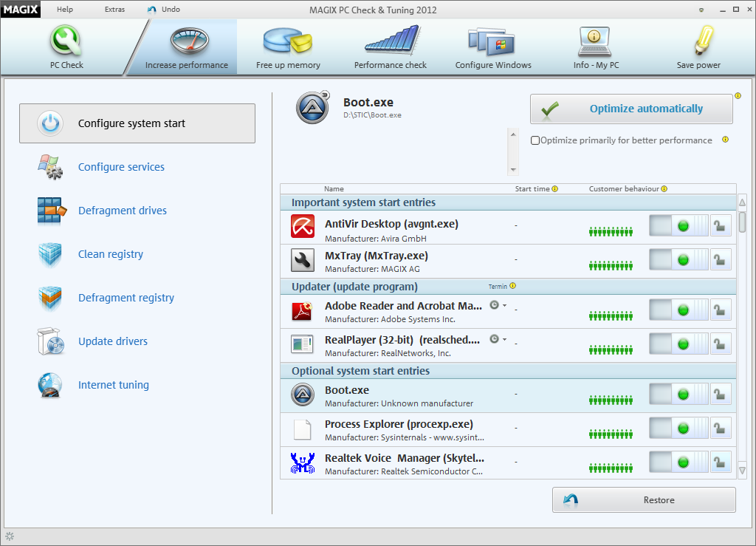
Task: Toggle MxTray startup switch
Action: [679, 259]
